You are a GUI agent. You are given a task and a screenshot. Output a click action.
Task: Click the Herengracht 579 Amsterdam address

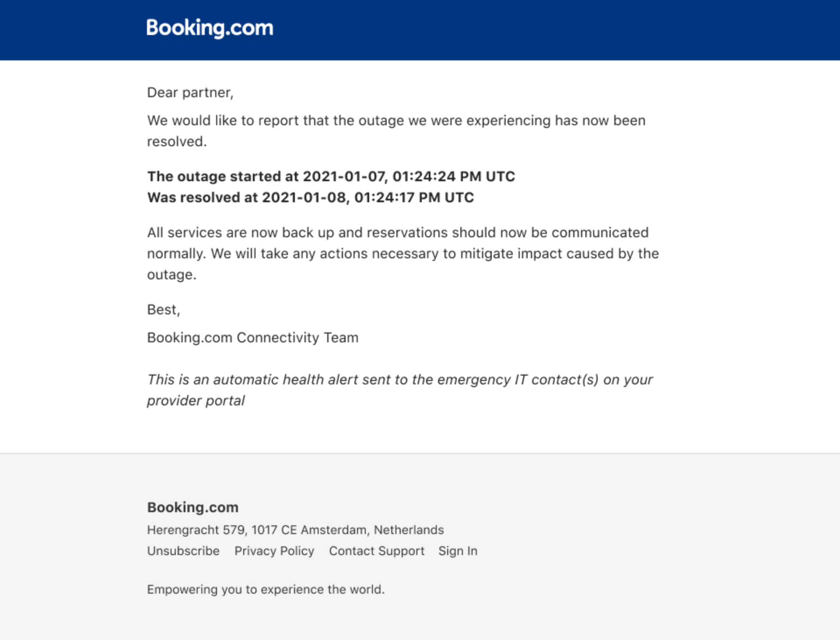(x=295, y=530)
